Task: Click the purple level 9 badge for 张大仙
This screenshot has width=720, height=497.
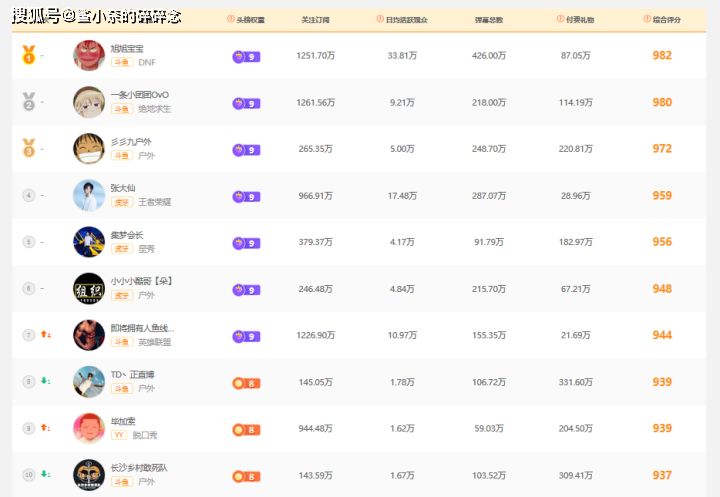Action: click(x=246, y=197)
